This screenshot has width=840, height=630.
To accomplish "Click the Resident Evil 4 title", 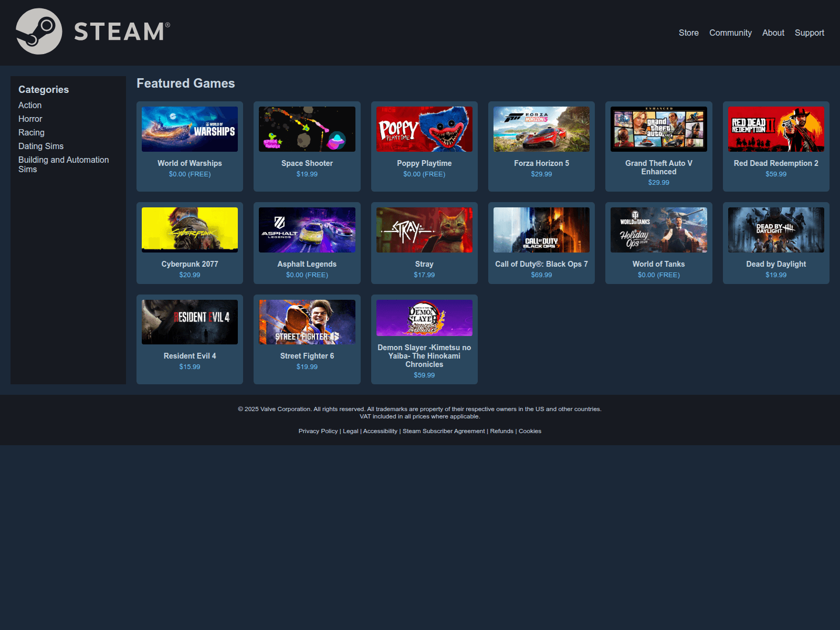I will 190,356.
